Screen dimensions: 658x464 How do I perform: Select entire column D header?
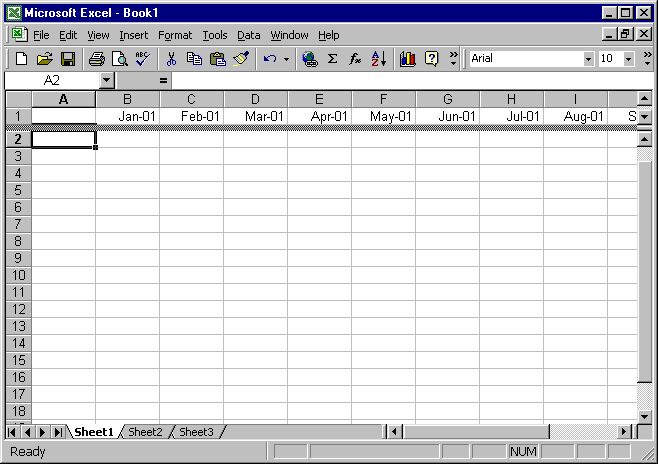(x=255, y=99)
